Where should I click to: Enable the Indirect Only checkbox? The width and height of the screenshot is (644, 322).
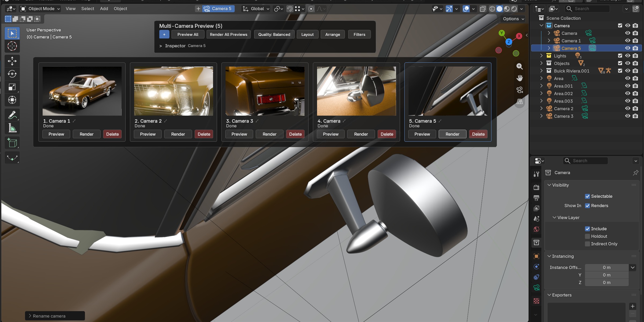click(x=587, y=244)
